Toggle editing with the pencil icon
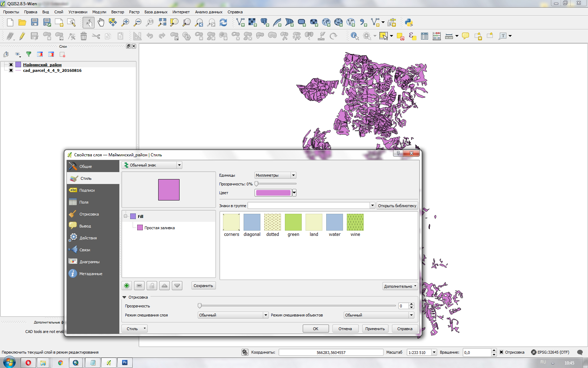Image resolution: width=588 pixels, height=368 pixels. click(x=22, y=36)
